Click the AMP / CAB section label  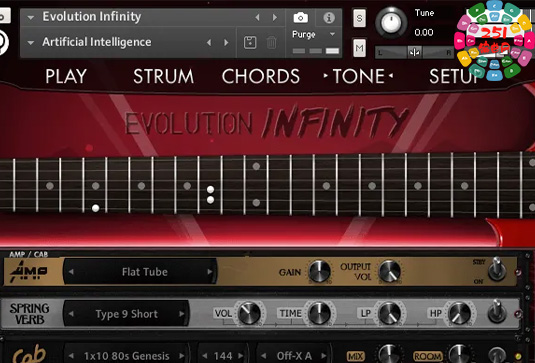[29, 254]
